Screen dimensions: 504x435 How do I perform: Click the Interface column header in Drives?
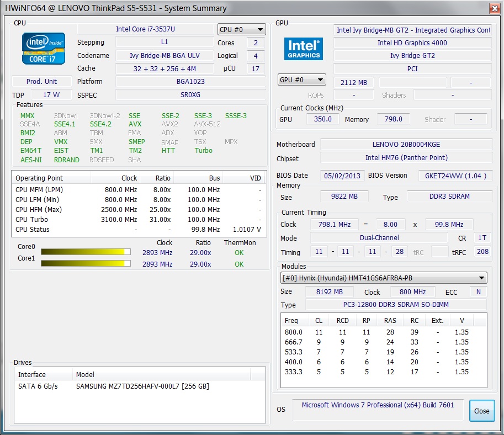pos(44,375)
